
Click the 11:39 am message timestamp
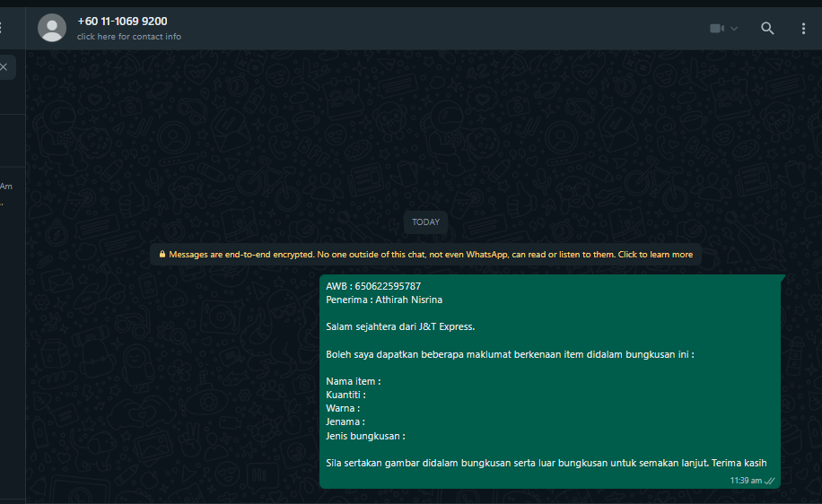point(746,481)
